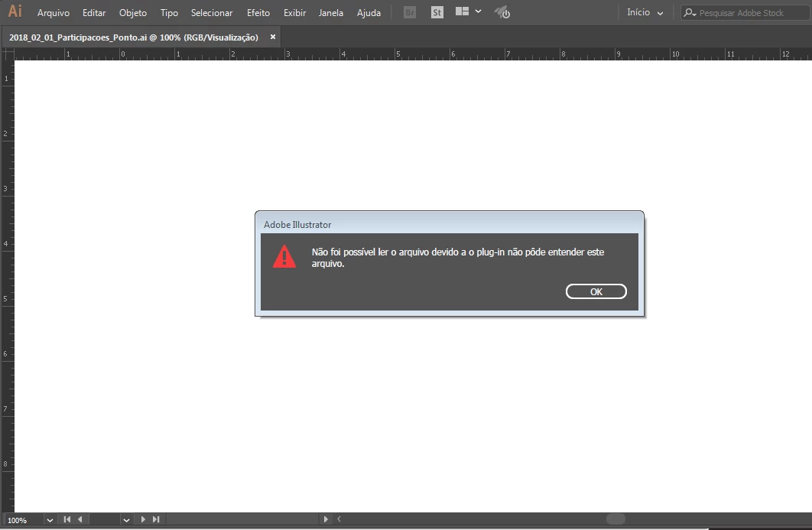
Task: Open the Arquivo menu
Action: tap(54, 13)
